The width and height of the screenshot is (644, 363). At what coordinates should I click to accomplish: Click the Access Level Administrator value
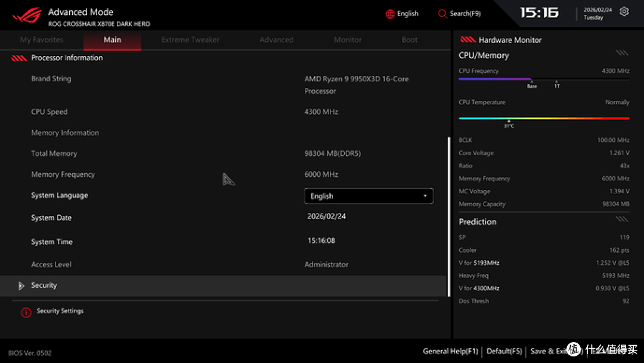tap(326, 264)
